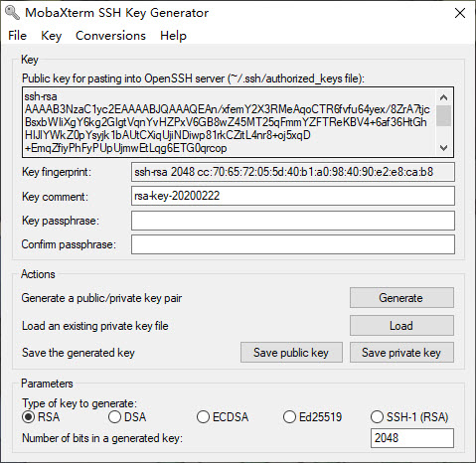Click the Key passphrase field
The width and height of the screenshot is (476, 464).
click(293, 221)
